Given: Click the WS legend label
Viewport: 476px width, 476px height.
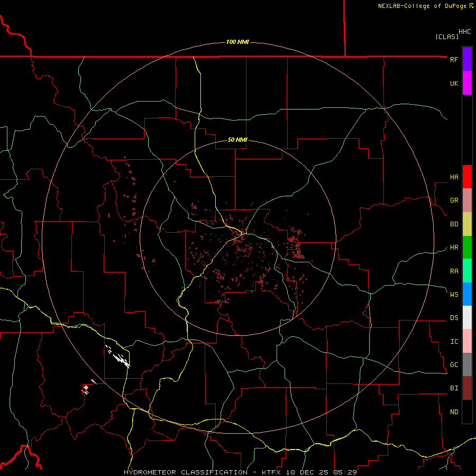Looking at the screenshot, I should coord(454,294).
